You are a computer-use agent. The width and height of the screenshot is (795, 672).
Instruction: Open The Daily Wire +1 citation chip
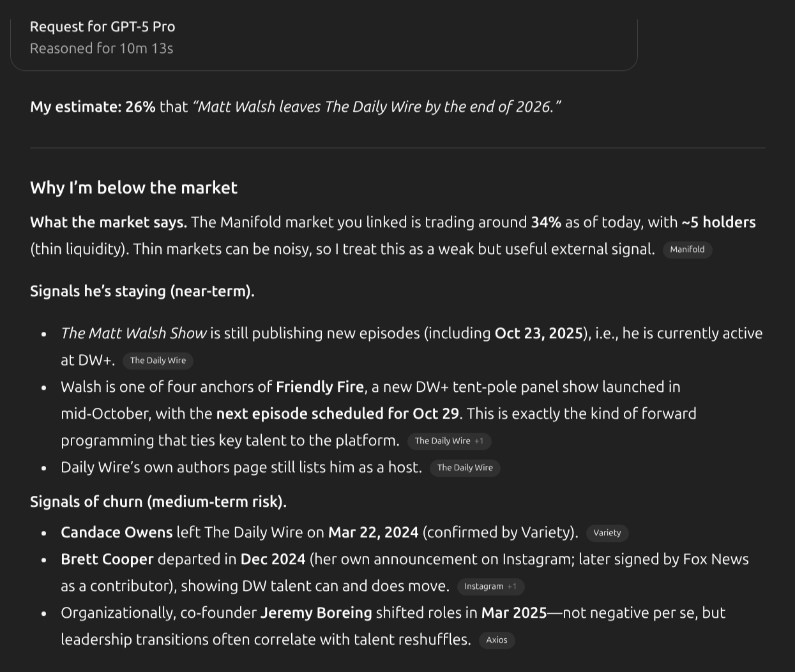(x=449, y=441)
